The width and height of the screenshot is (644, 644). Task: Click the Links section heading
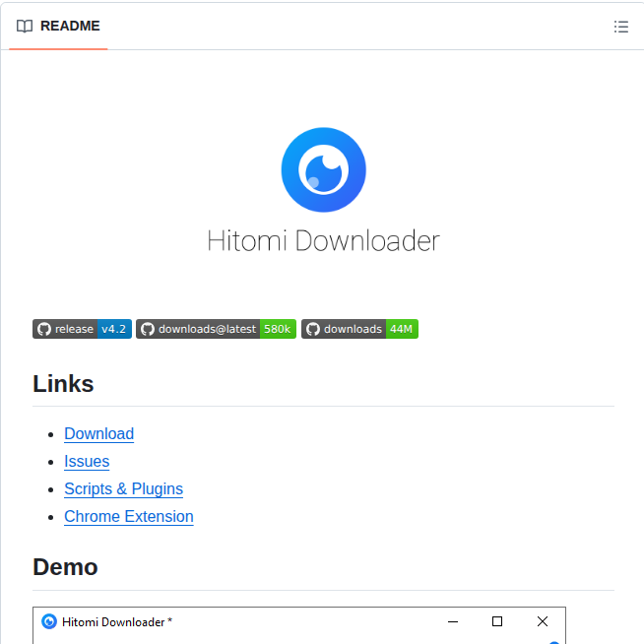tap(63, 384)
